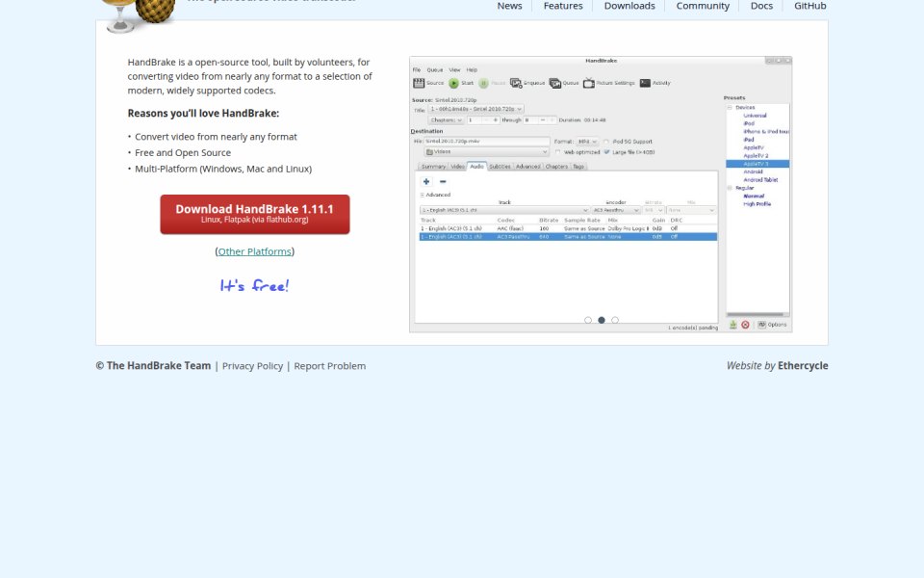This screenshot has width=924, height=578.
Task: Click the Download HandBrake 1.11.1 button
Action: 254,214
